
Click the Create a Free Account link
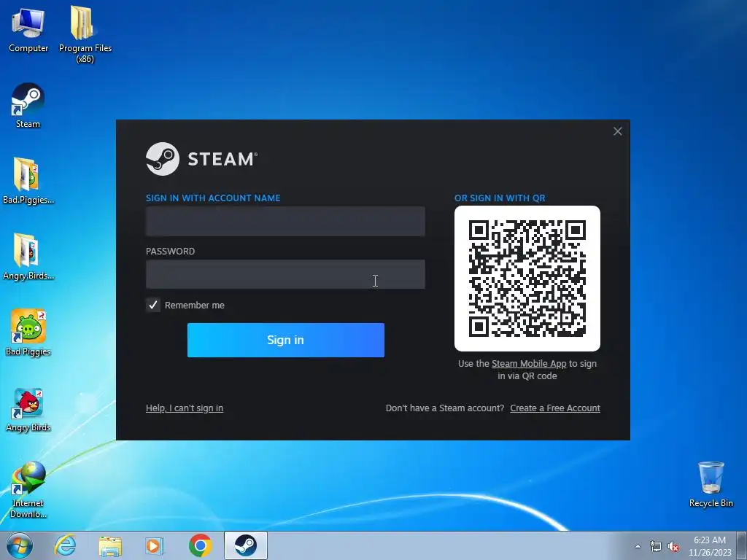[555, 408]
